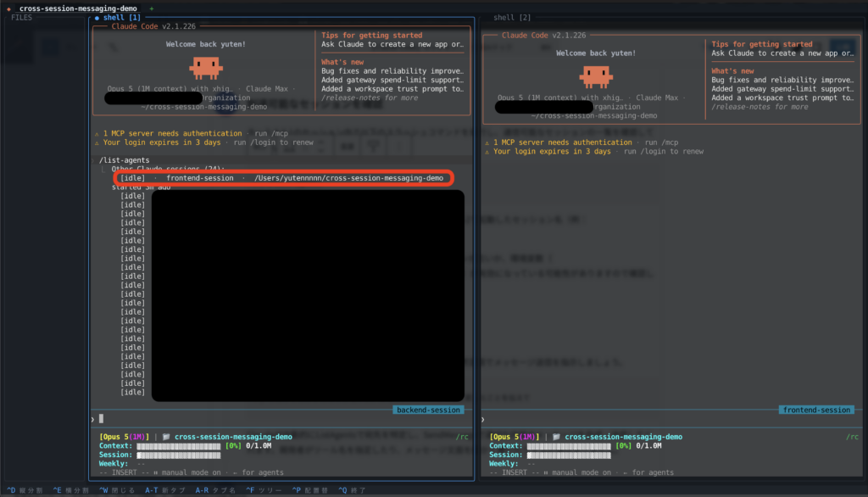Click the Session usage bar in shell [1]
868x497 pixels.
pyautogui.click(x=179, y=455)
